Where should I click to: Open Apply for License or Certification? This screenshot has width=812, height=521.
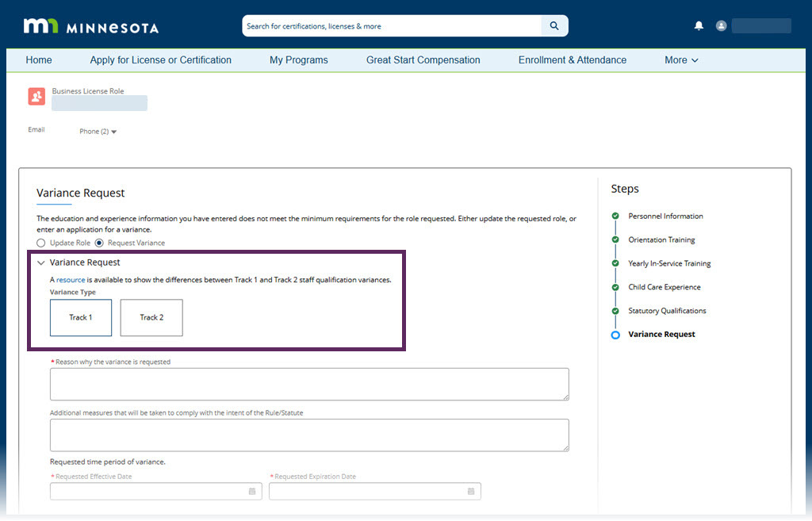tap(160, 60)
